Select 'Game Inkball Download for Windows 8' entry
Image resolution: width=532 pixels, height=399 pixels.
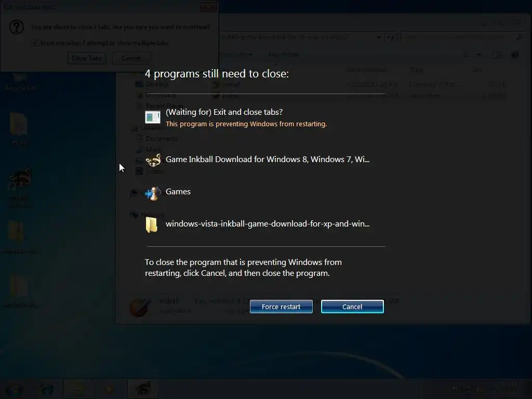[x=268, y=159]
